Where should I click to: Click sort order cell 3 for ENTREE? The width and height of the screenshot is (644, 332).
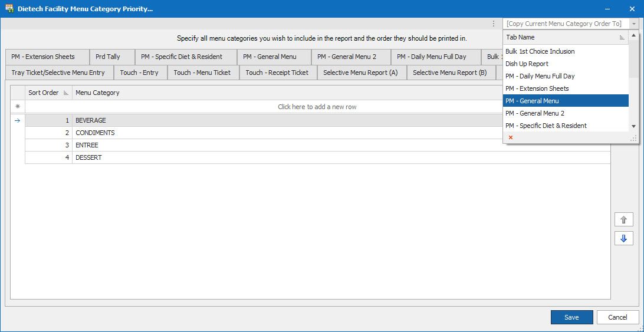[x=48, y=146]
